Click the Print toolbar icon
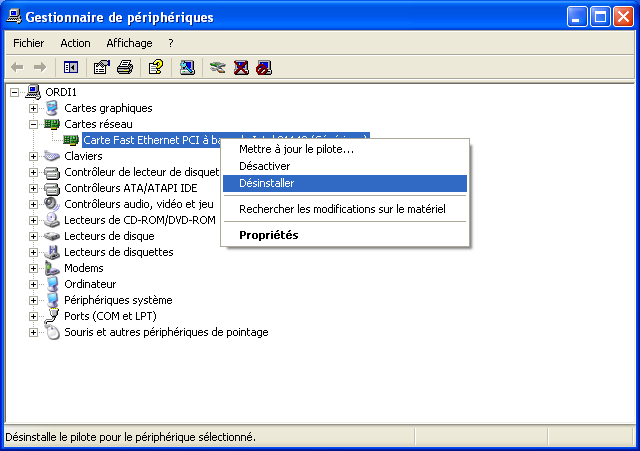 coord(125,67)
